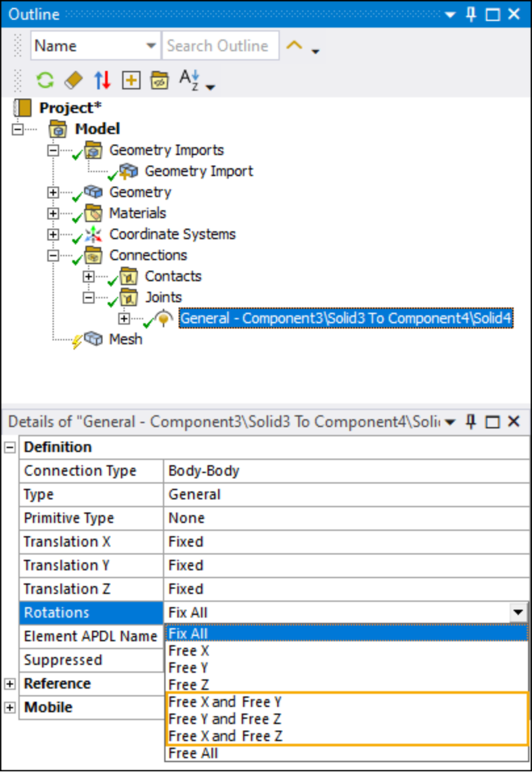Click the General joint pin icon

tap(164, 319)
